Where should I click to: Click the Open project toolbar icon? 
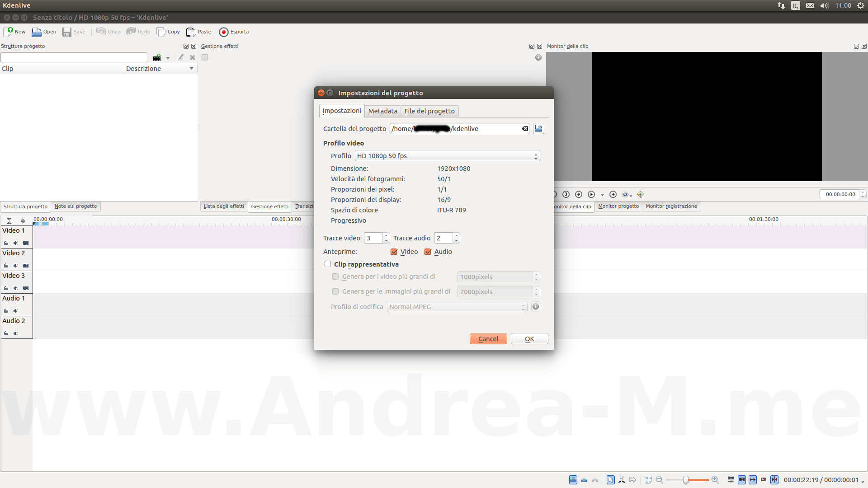point(36,32)
